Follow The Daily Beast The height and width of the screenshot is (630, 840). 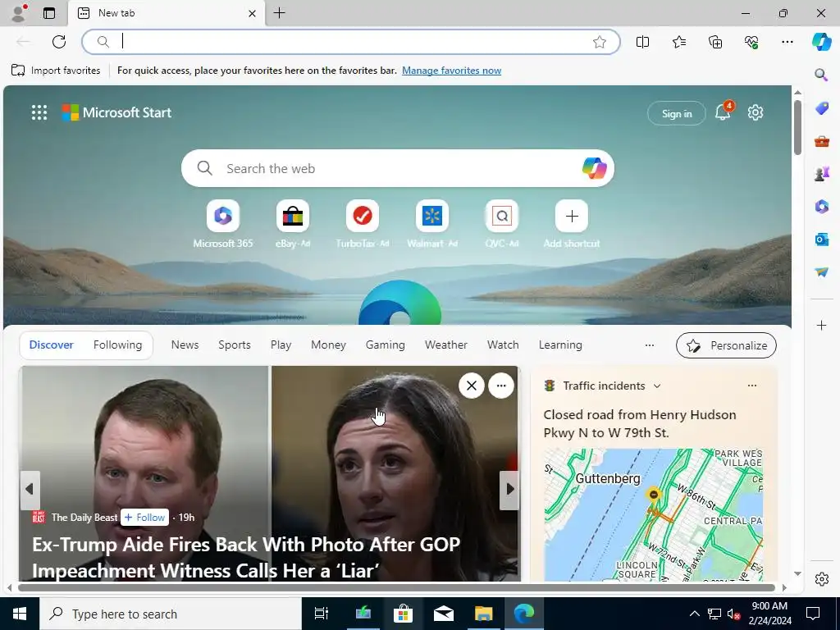click(144, 518)
